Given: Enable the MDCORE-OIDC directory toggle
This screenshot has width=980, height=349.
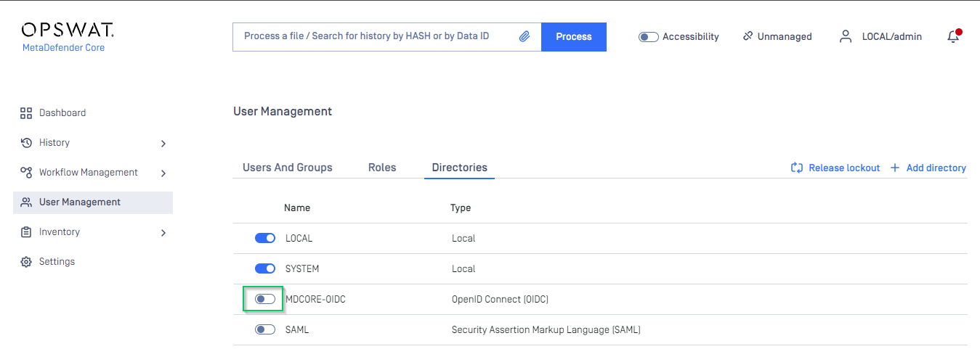Looking at the screenshot, I should click(x=265, y=299).
